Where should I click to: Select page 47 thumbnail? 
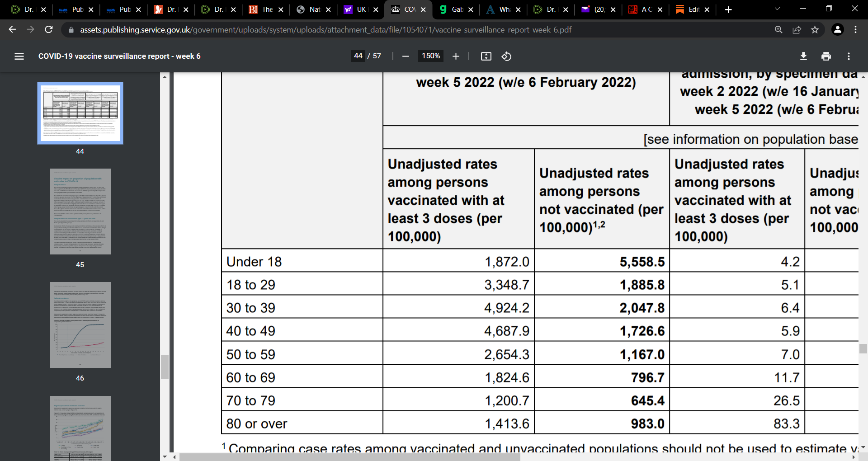click(x=80, y=428)
